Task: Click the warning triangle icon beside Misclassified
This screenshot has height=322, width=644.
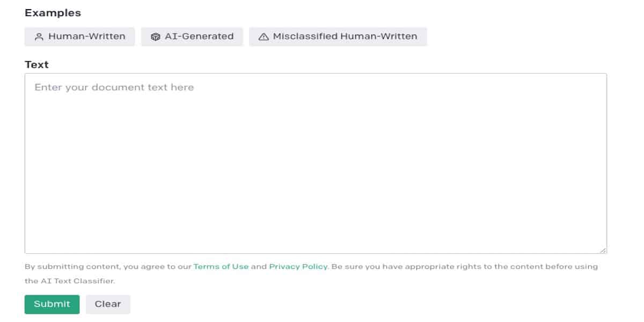Action: click(263, 37)
